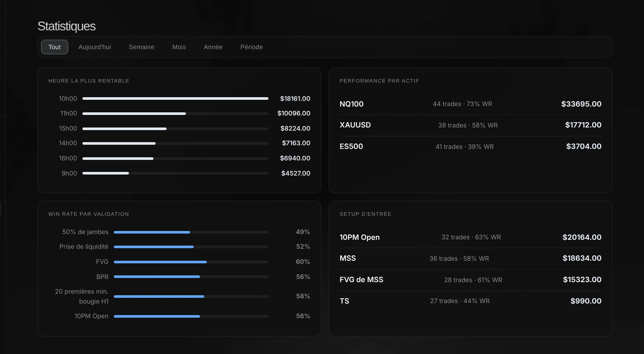Image resolution: width=644 pixels, height=354 pixels.
Task: Click the 49% win rate value
Action: click(303, 232)
